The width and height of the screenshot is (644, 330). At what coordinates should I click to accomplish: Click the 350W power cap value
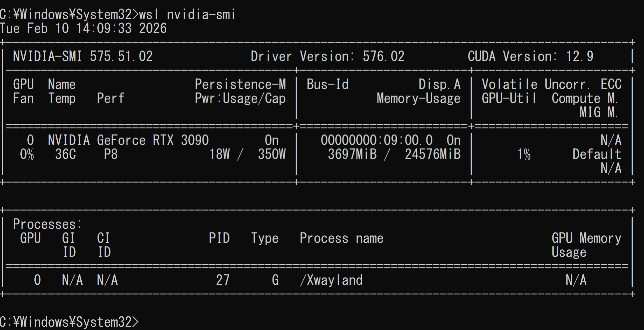pyautogui.click(x=272, y=155)
